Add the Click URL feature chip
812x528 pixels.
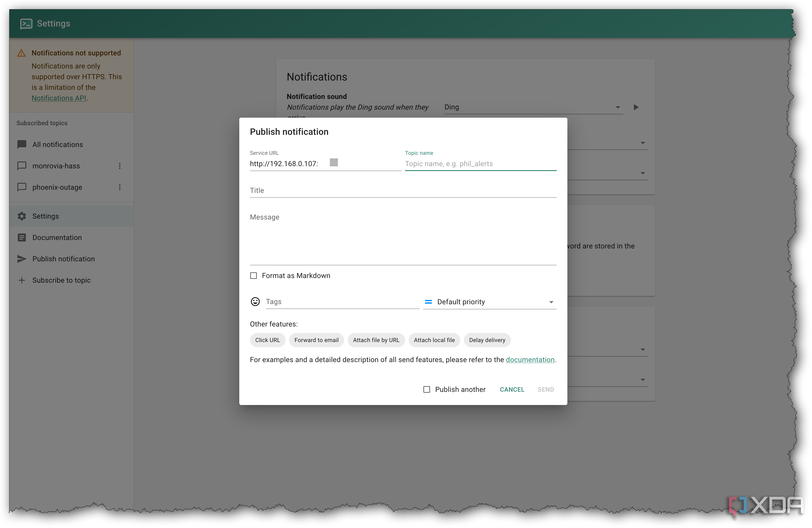pos(268,340)
